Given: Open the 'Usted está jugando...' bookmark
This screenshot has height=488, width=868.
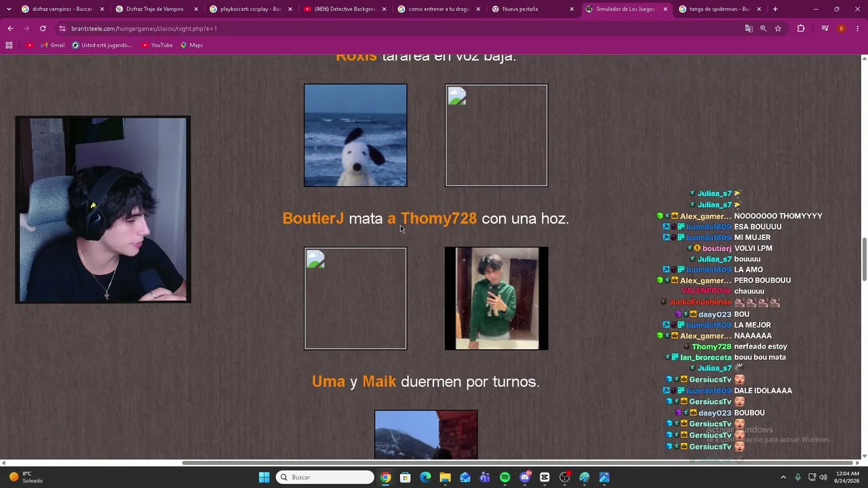Looking at the screenshot, I should point(102,45).
